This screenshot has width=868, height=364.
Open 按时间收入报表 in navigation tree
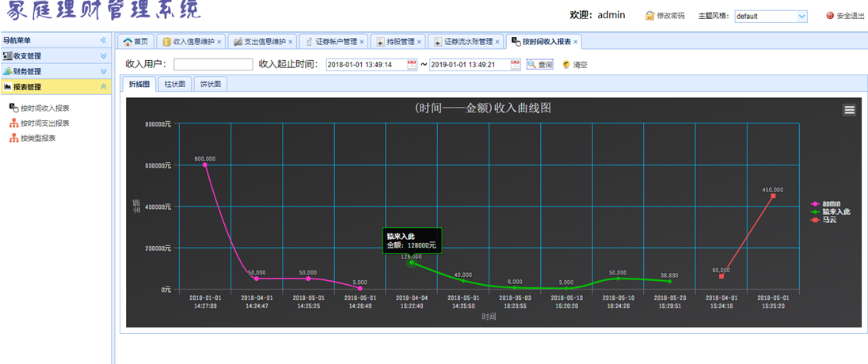click(x=45, y=108)
